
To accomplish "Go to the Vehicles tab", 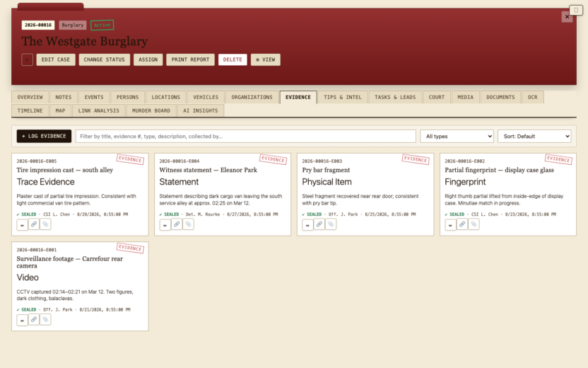I will click(206, 97).
